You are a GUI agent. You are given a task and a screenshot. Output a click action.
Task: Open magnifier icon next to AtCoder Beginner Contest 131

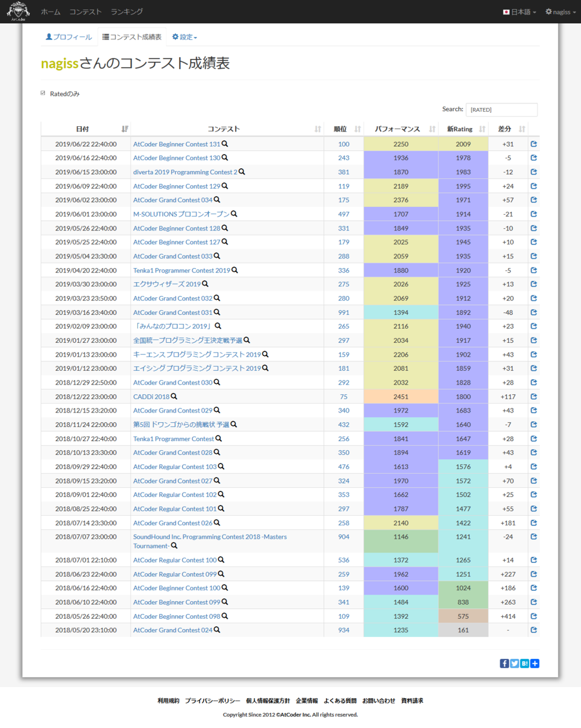tap(225, 144)
